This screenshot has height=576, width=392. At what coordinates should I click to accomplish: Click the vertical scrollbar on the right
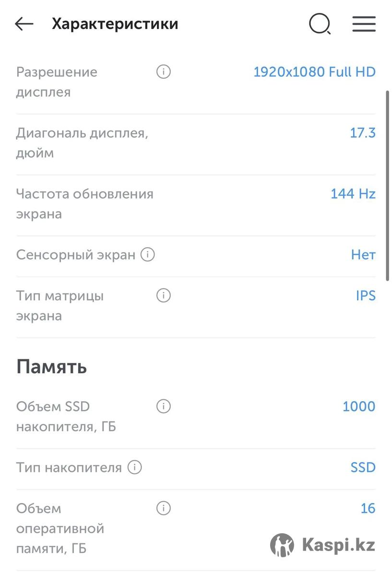388,185
